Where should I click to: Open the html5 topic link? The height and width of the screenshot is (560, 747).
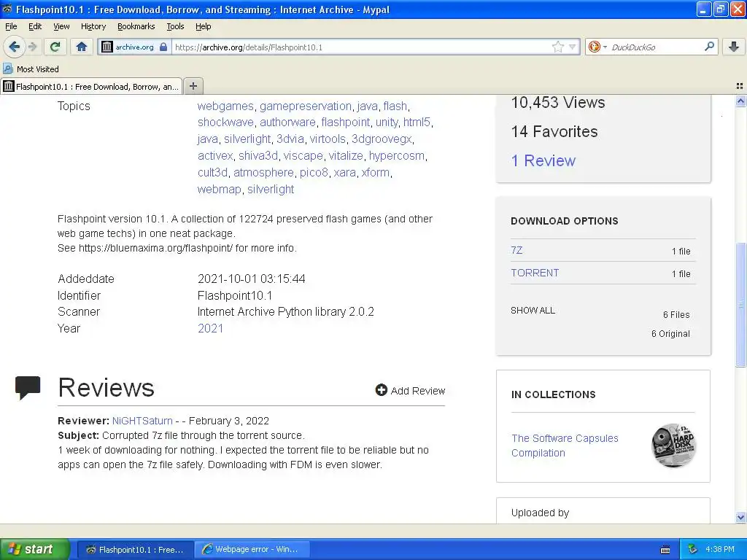(x=417, y=122)
